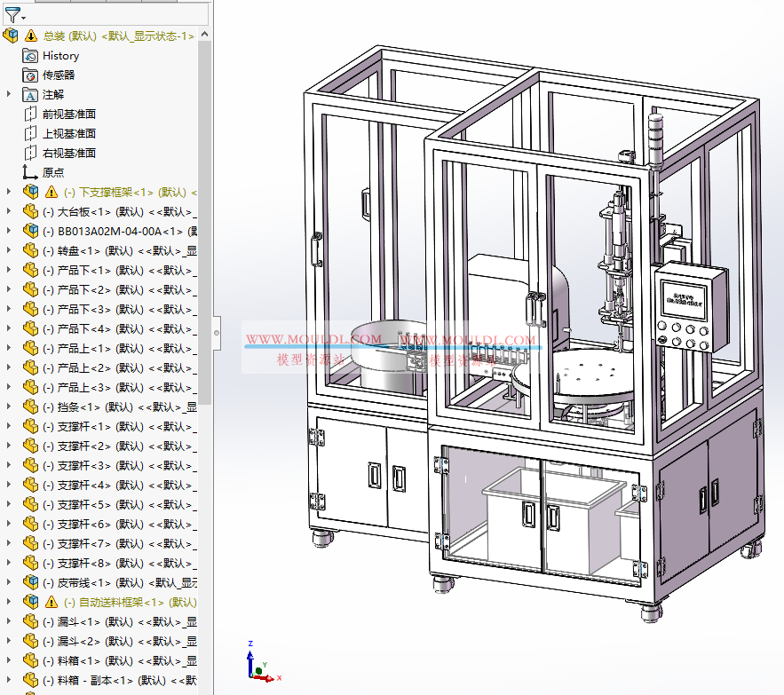Screen dimensions: 784x695
Task: Select the 前视基准面 front plane
Action: [29, 114]
